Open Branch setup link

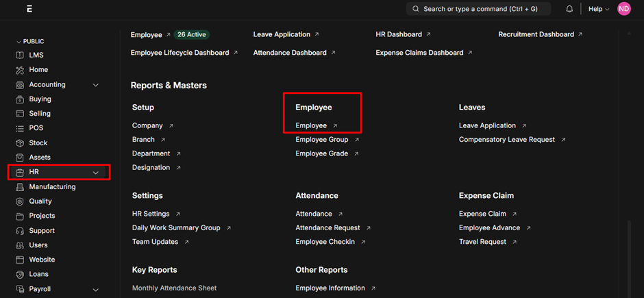click(143, 140)
